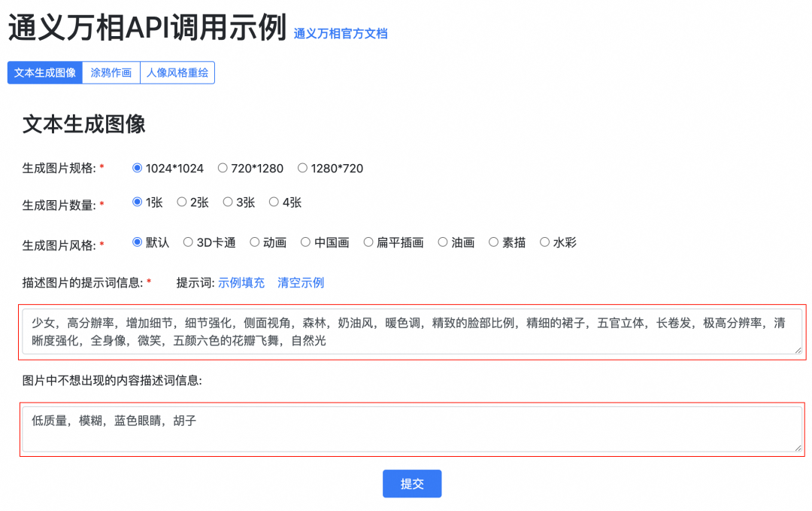Switch to the 人像风格重绘 tab
Viewport: 812px width, 511px height.
(177, 72)
